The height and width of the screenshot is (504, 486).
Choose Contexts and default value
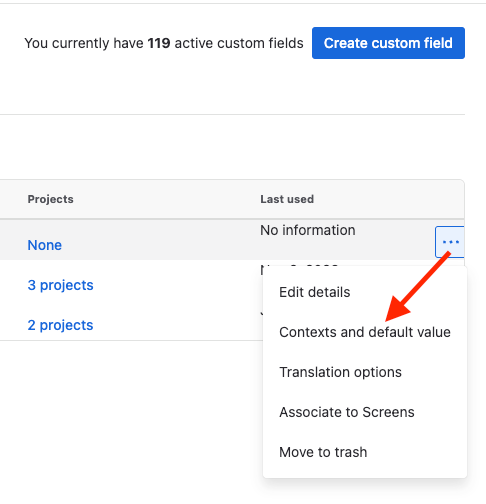coord(365,332)
